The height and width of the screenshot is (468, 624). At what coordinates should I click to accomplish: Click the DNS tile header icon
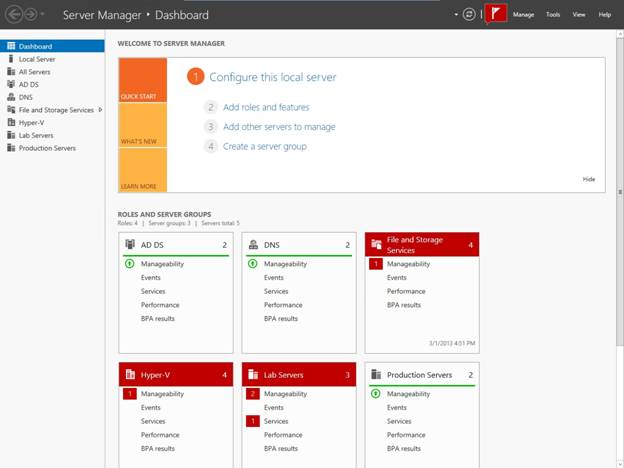(253, 244)
